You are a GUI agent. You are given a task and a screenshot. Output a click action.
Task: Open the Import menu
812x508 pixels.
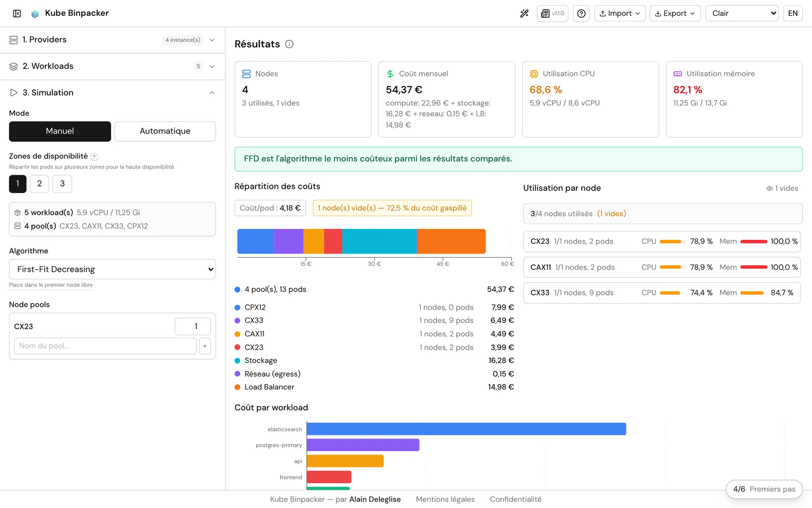coord(620,13)
